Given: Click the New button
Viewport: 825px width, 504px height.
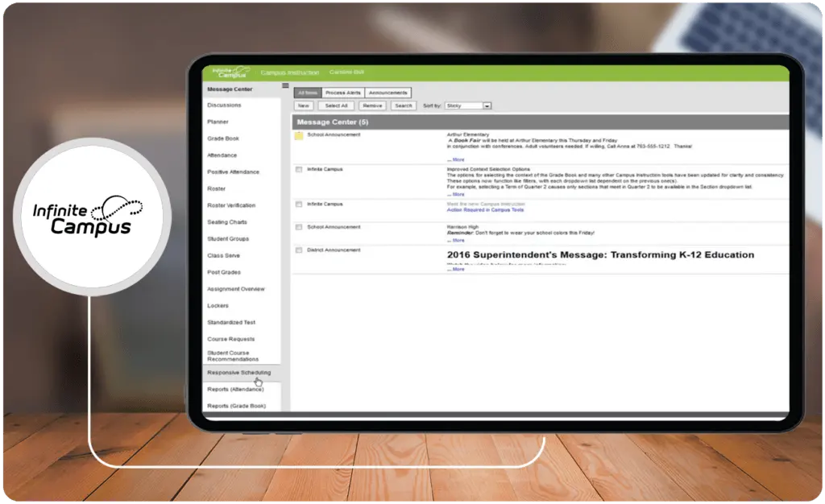Looking at the screenshot, I should [x=304, y=106].
